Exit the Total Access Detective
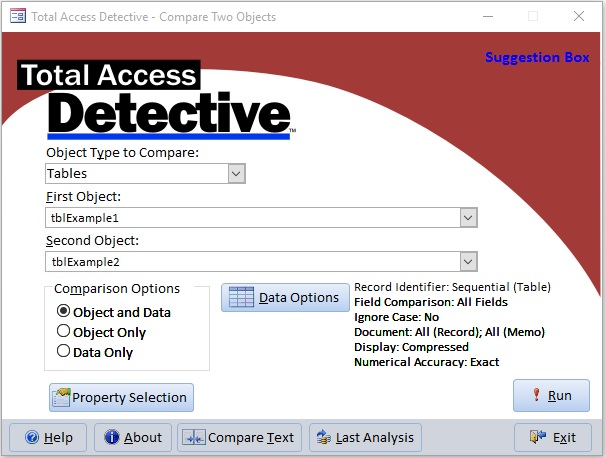606x458 pixels. (x=553, y=438)
